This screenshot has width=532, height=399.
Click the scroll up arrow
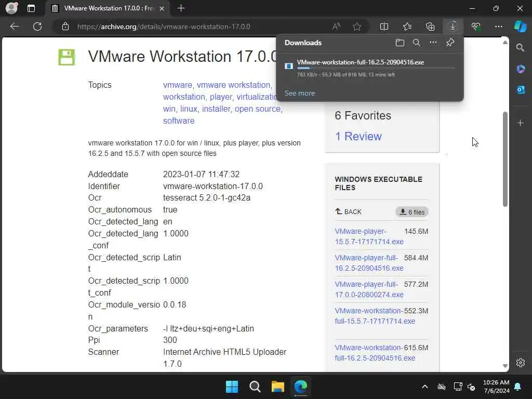pyautogui.click(x=505, y=43)
